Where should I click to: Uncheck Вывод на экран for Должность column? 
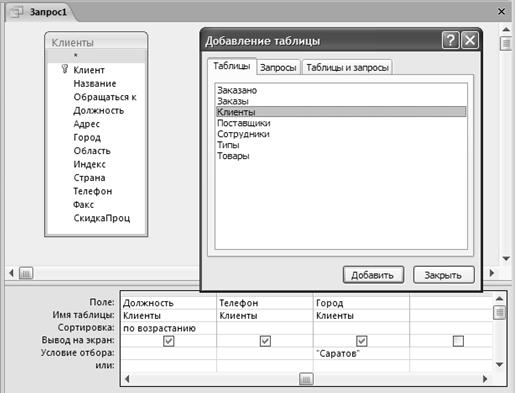tap(169, 341)
